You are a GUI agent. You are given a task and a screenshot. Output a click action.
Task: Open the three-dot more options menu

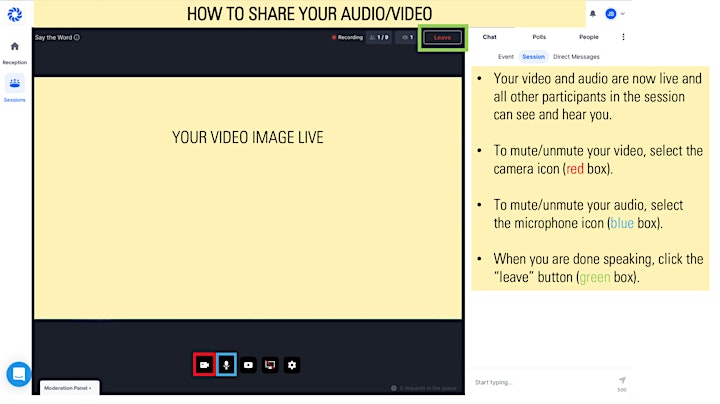pyautogui.click(x=623, y=37)
